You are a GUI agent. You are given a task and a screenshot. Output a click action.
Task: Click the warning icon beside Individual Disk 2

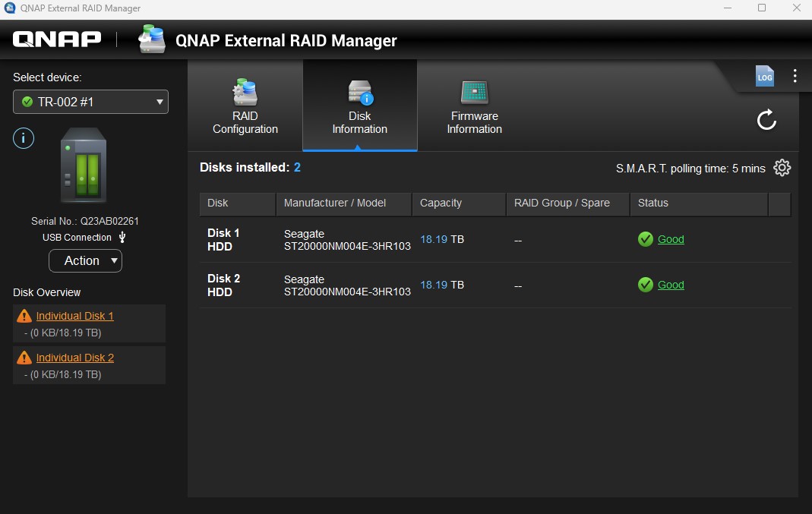coord(24,358)
